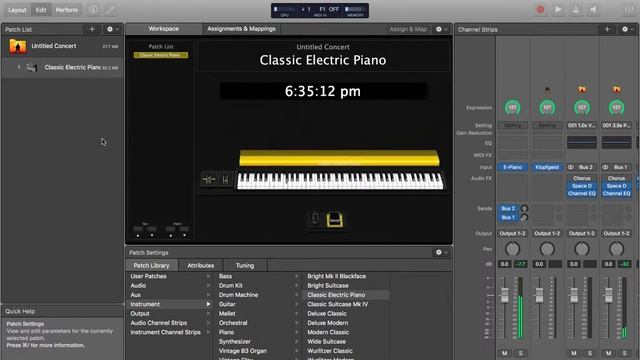Open the Workspace gear action menu
Screen dimensions: 640x360
[441, 29]
